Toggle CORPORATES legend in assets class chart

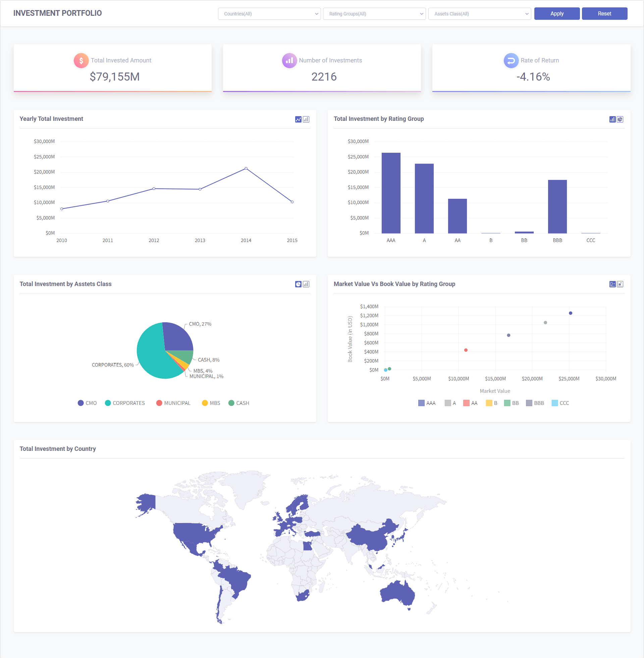[x=128, y=403]
